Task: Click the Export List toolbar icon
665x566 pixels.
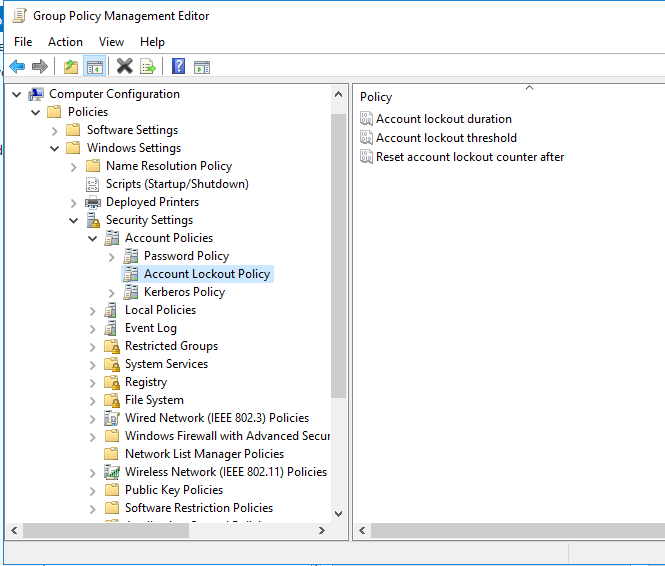Action: pyautogui.click(x=148, y=67)
